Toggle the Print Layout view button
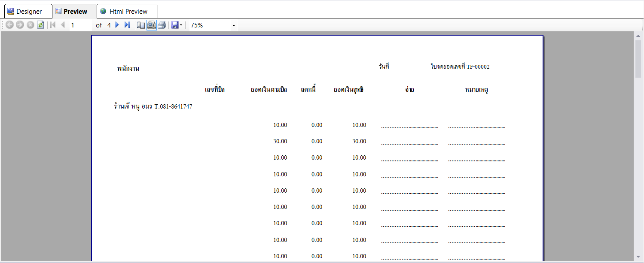 (151, 25)
